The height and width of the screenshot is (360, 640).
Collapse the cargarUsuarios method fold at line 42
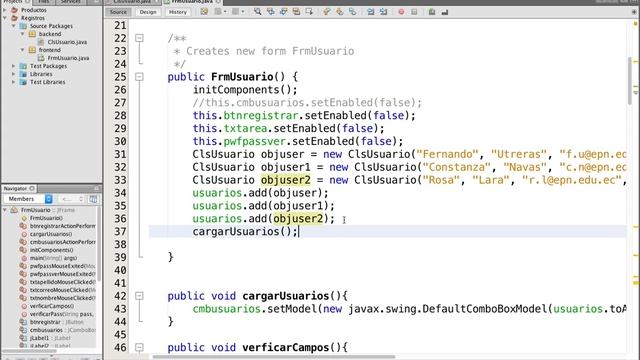click(x=139, y=296)
